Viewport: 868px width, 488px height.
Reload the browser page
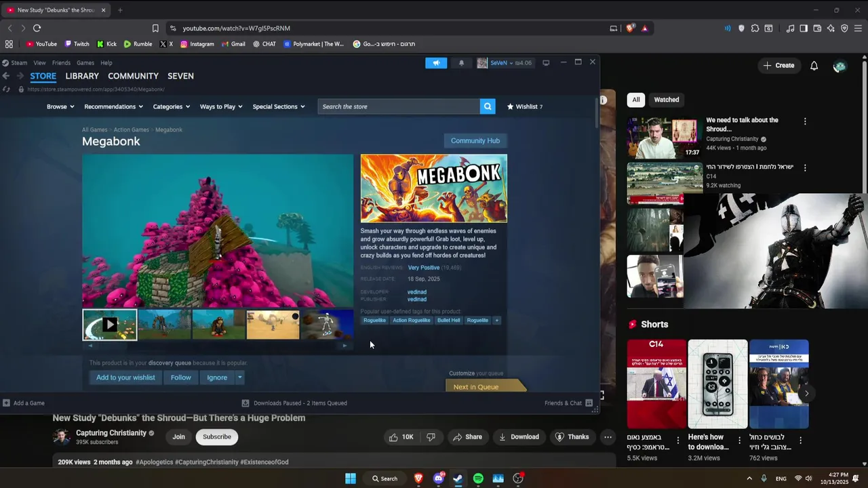37,28
